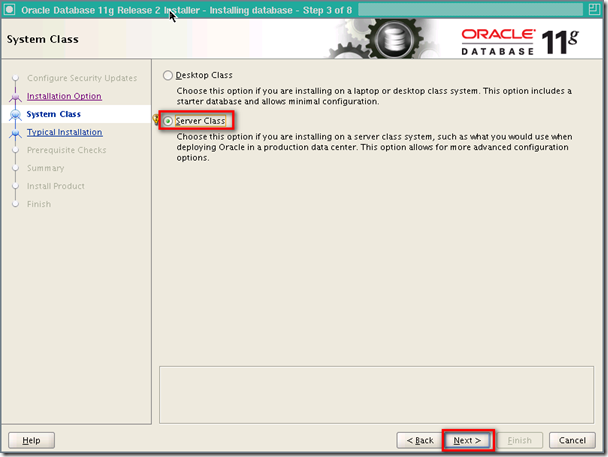Screen dimensions: 608x457
Task: Click the Configure Security Updates step
Action: coord(82,78)
